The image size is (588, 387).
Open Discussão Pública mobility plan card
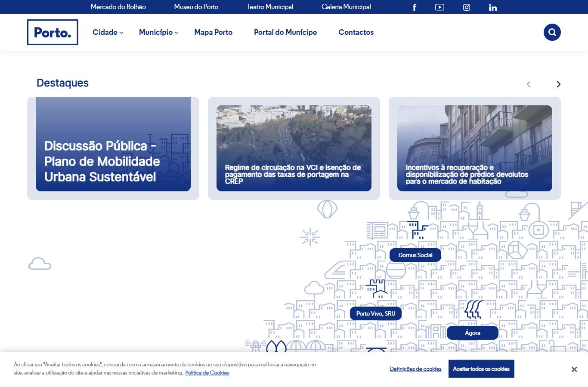(113, 148)
